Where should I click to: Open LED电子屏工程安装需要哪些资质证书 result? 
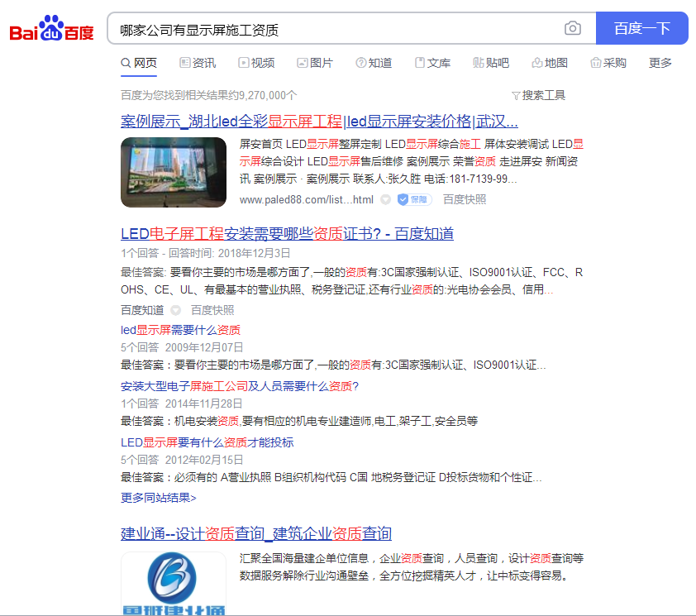click(287, 234)
